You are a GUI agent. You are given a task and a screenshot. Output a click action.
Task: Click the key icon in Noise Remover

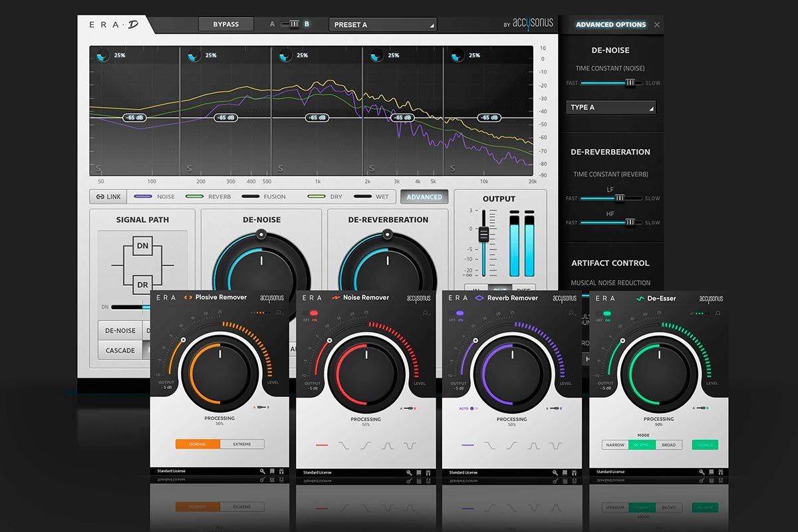(410, 472)
